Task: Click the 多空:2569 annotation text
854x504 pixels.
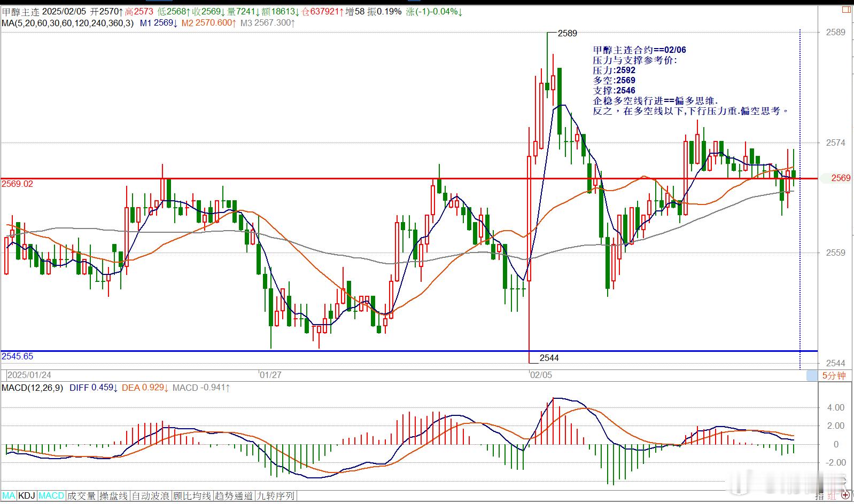Action: click(x=614, y=80)
